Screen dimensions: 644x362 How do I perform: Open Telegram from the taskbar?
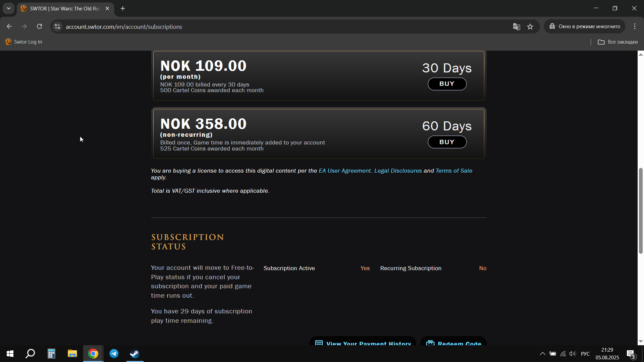(114, 354)
